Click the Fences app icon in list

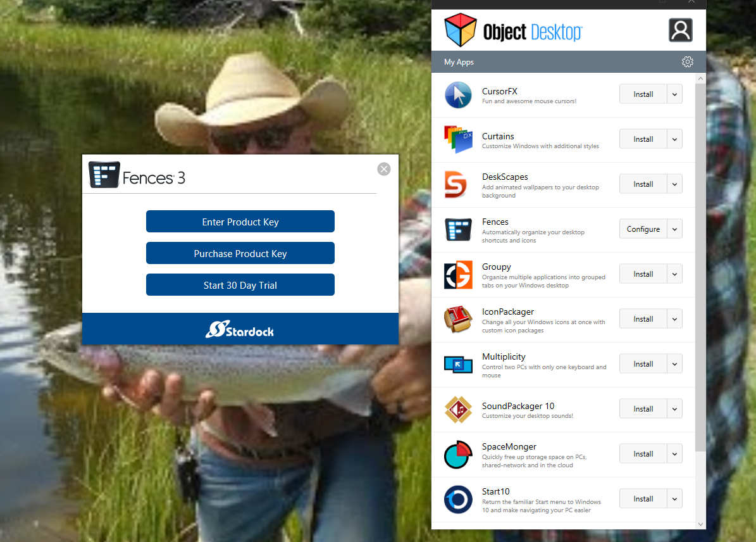pyautogui.click(x=458, y=229)
